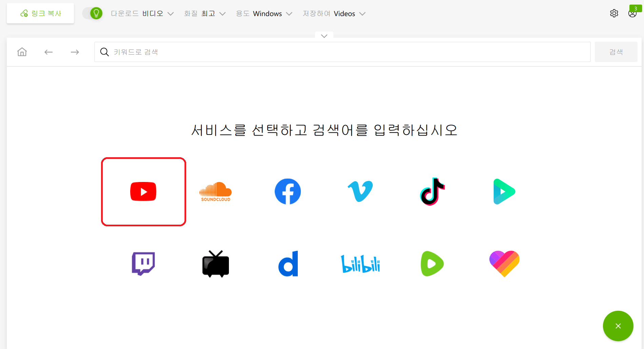
Task: Open the bilibili service
Action: pos(360,264)
